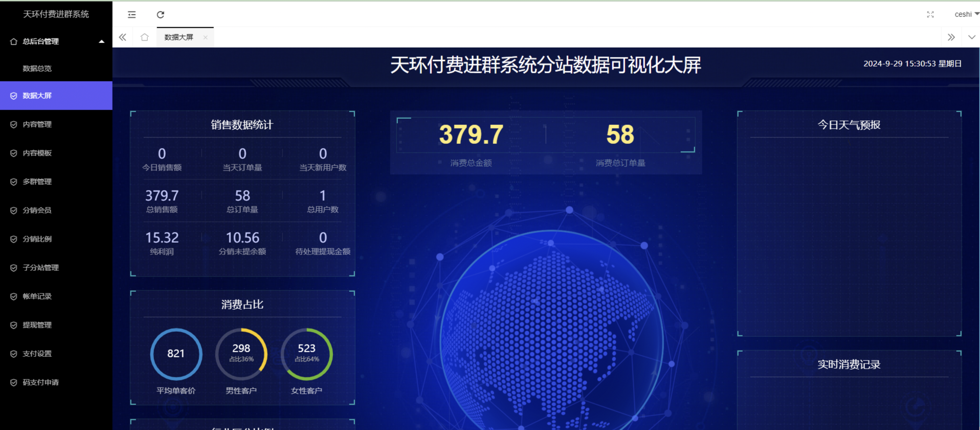Screen dimensions: 980x430
Task: Click the 当天订单量 label
Action: pyautogui.click(x=242, y=167)
